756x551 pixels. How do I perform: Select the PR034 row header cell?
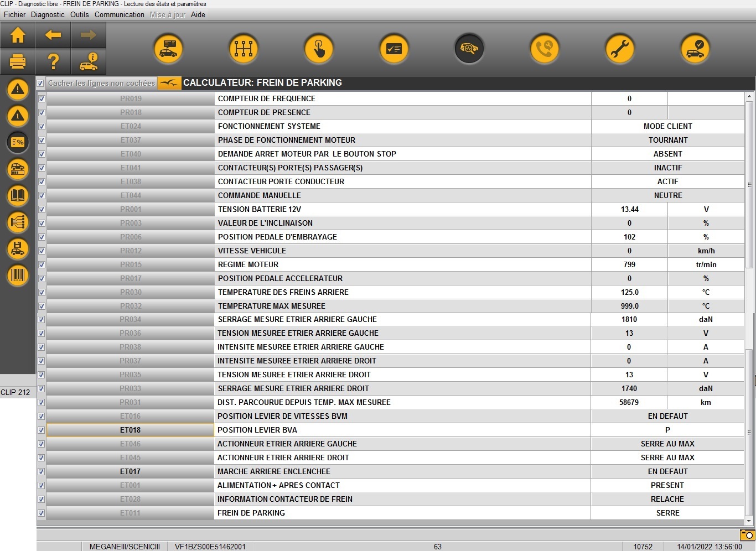click(131, 319)
